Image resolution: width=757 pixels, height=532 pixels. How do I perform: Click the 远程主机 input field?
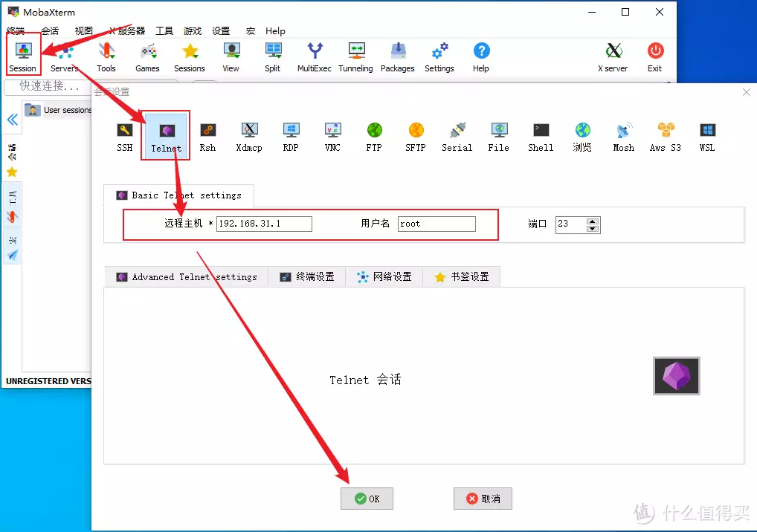(x=264, y=224)
